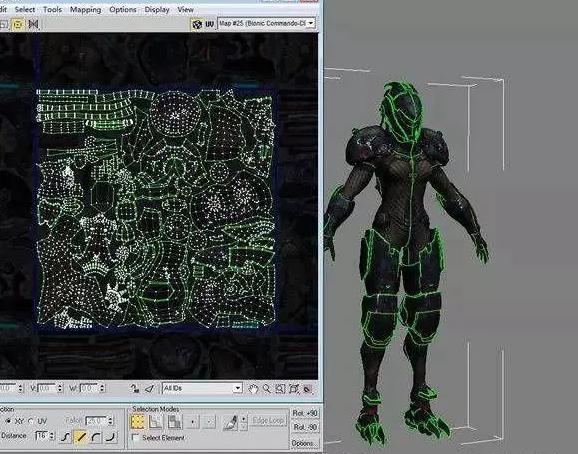
Task: Choose the highlighted Linear falloff icon
Action: point(80,437)
